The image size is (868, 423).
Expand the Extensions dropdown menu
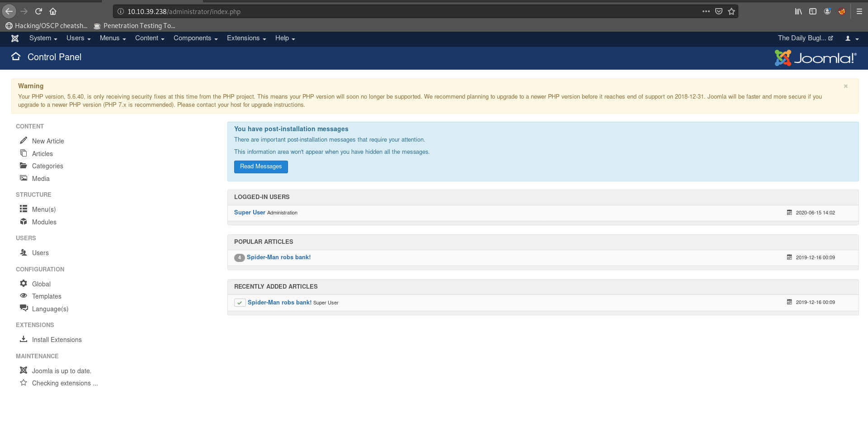click(246, 38)
